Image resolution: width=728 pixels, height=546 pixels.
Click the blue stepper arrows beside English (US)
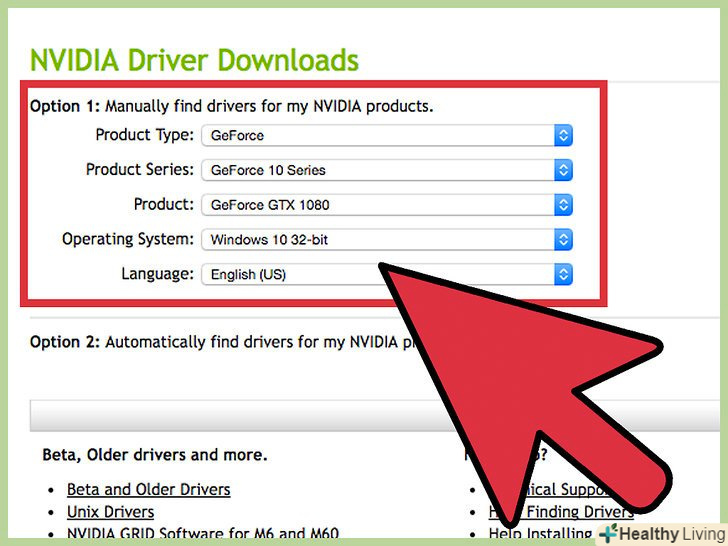[563, 274]
